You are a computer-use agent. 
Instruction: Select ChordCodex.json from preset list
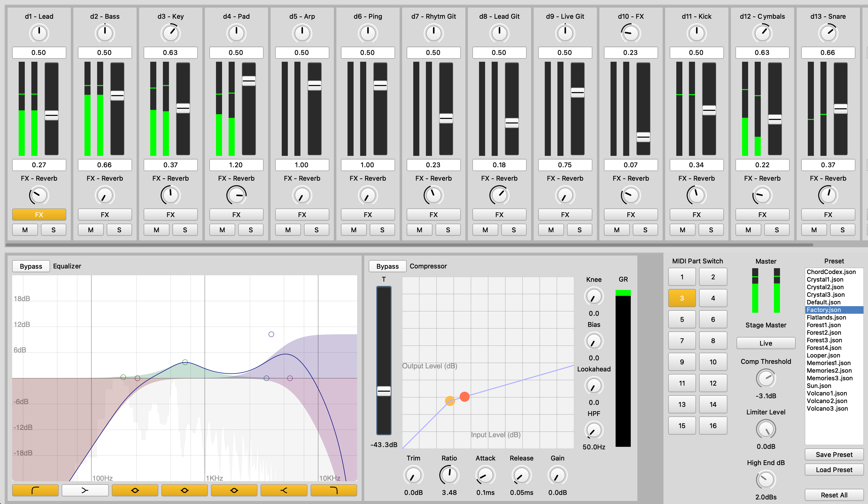tap(834, 272)
